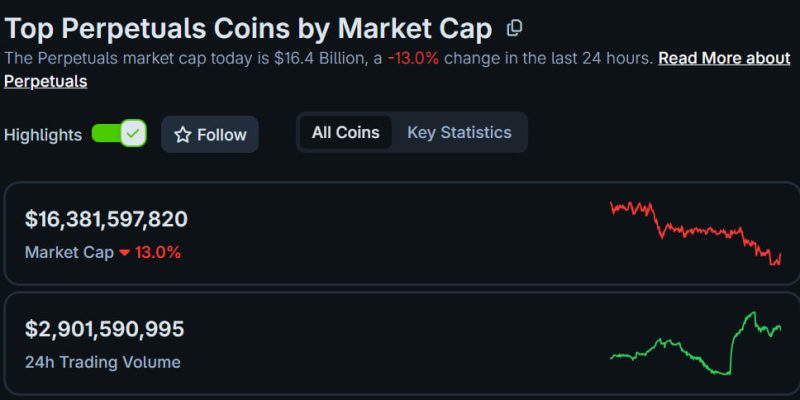Open the Key Statistics tab
The height and width of the screenshot is (400, 800).
[x=459, y=132]
